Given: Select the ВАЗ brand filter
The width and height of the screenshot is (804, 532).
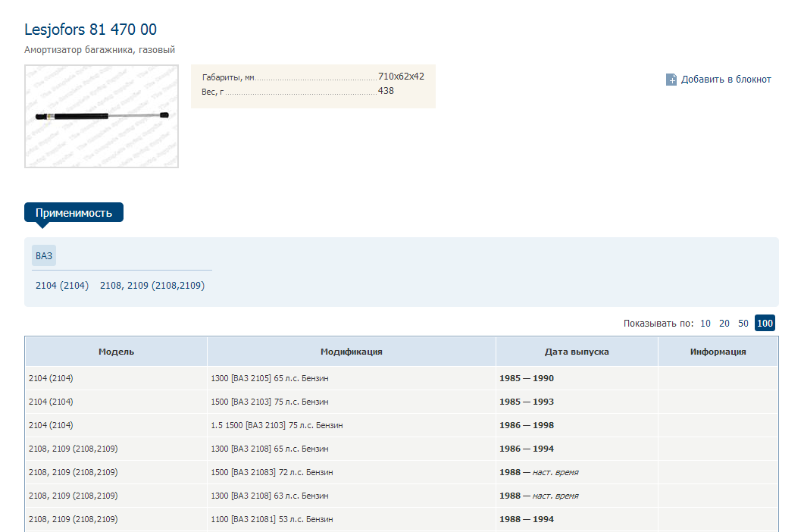Looking at the screenshot, I should tap(44, 255).
